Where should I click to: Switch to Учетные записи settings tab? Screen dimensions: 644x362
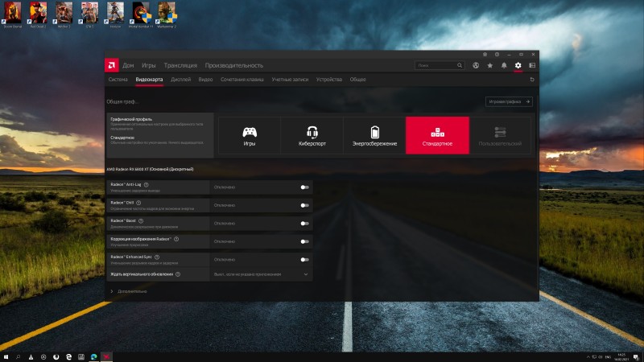click(290, 80)
